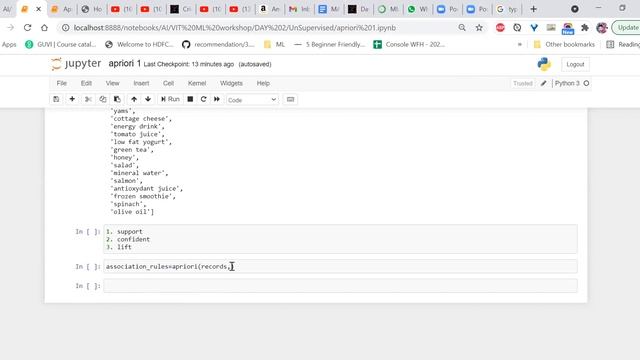Viewport: 640px width, 360px height.
Task: Switch to the Google search tab
Action: (507, 9)
